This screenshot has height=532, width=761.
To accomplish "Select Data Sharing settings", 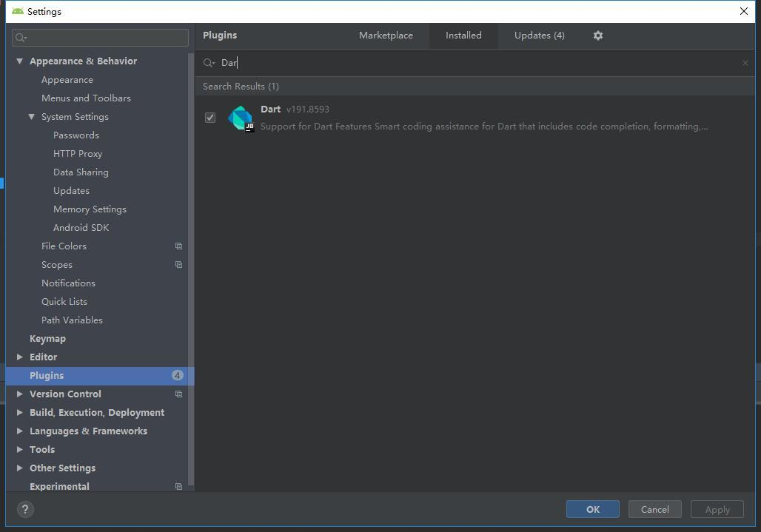I will pos(81,172).
